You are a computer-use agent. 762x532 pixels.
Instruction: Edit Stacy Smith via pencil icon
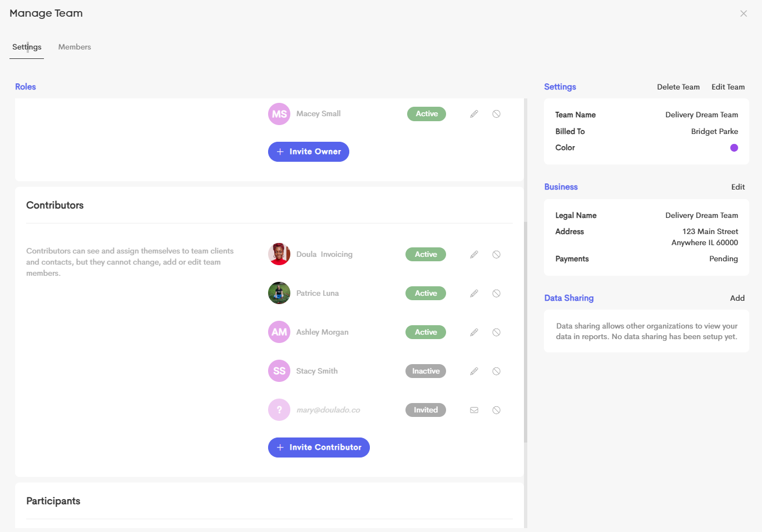coord(474,371)
